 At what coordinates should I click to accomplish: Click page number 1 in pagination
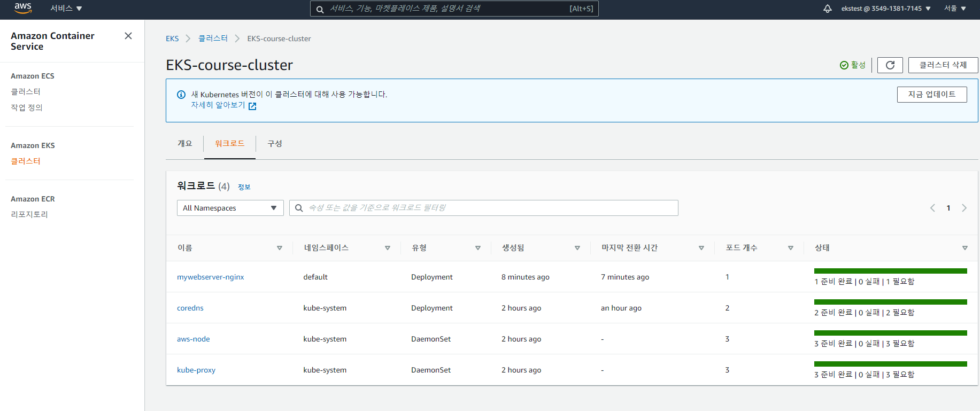pyautogui.click(x=948, y=208)
